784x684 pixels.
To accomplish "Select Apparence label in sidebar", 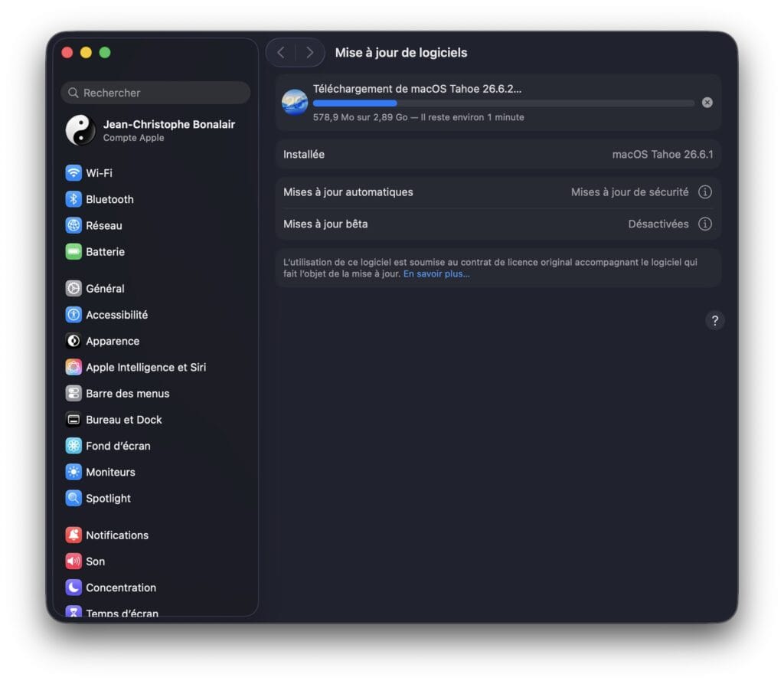I will click(113, 342).
